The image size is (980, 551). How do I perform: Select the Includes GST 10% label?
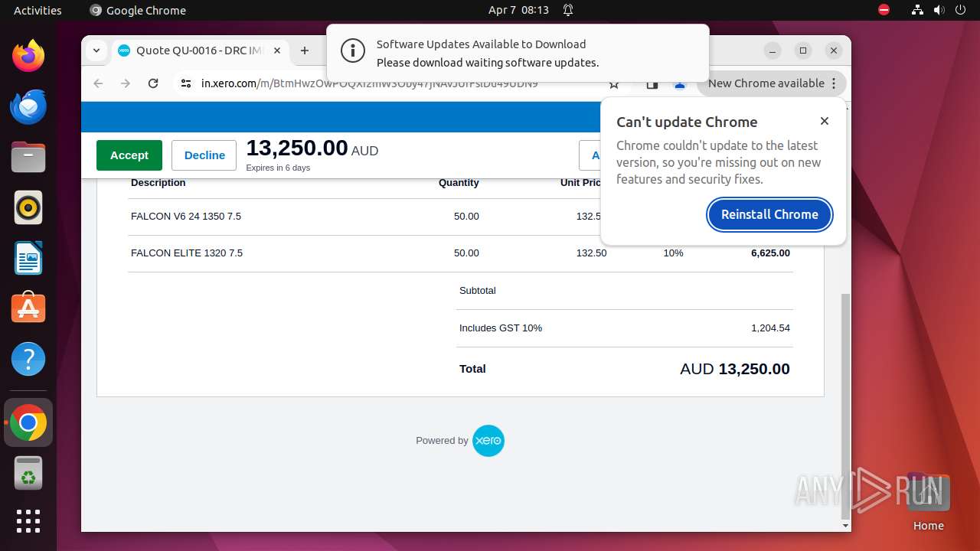(501, 328)
